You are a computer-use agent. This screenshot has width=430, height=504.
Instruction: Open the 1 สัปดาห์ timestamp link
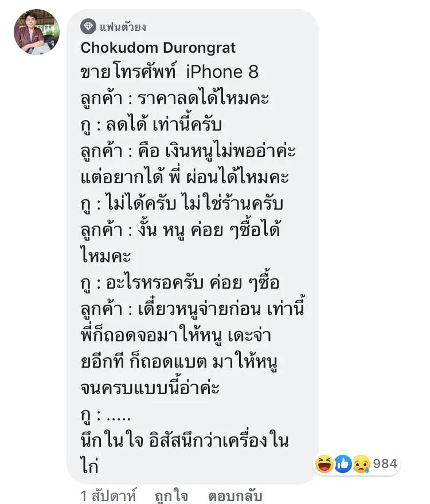(108, 495)
